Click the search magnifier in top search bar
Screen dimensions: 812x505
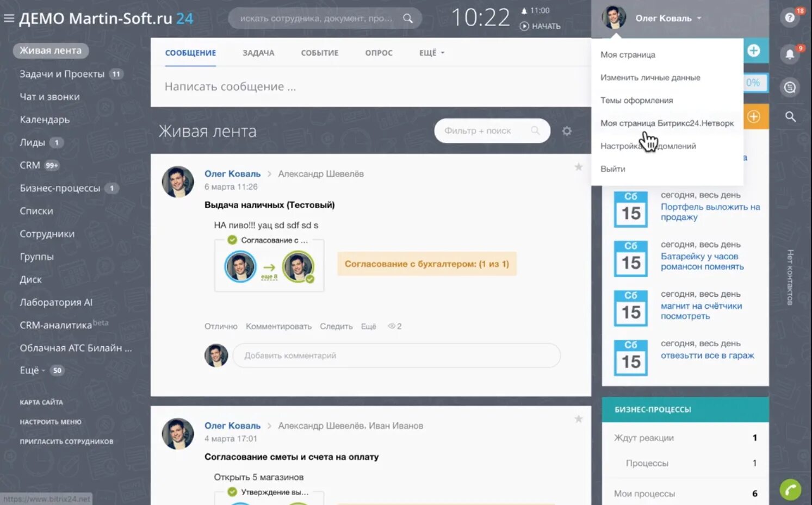click(407, 18)
